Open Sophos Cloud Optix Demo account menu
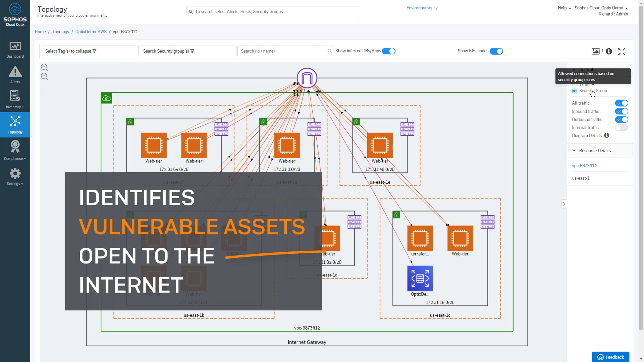 [601, 8]
